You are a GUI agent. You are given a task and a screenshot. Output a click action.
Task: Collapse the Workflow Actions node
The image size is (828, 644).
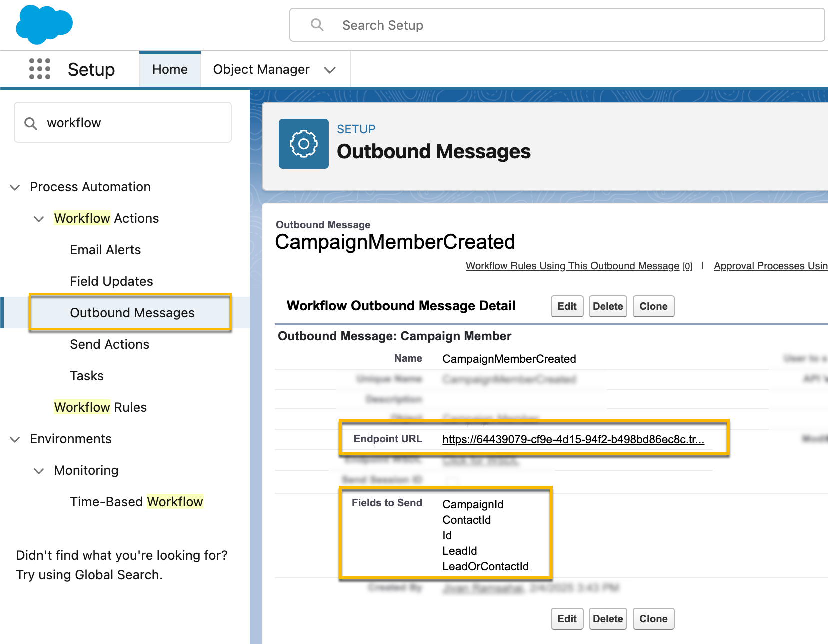39,219
